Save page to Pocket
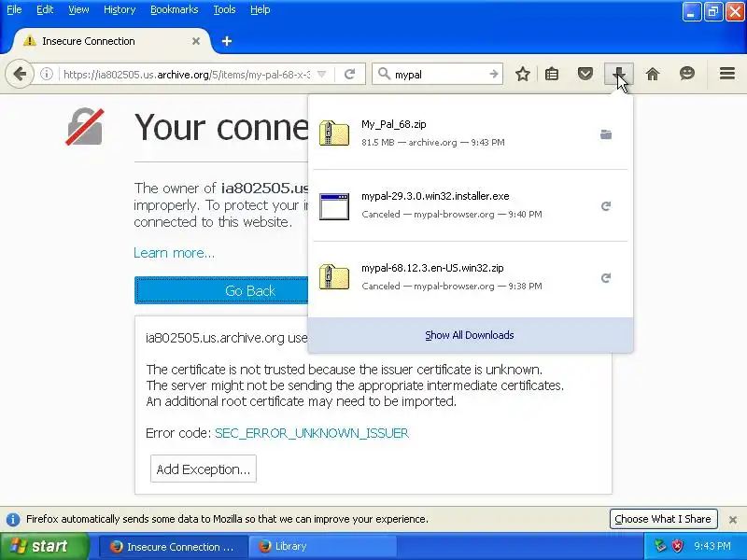 [585, 74]
